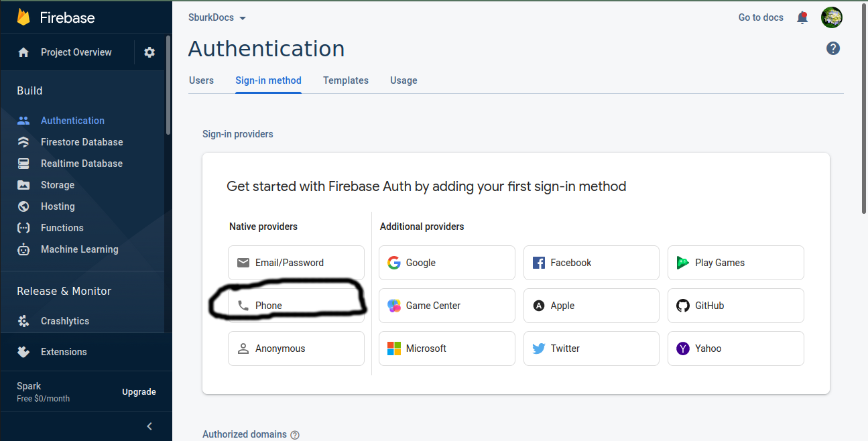Click the info icon beside Authorized domains

click(x=295, y=434)
